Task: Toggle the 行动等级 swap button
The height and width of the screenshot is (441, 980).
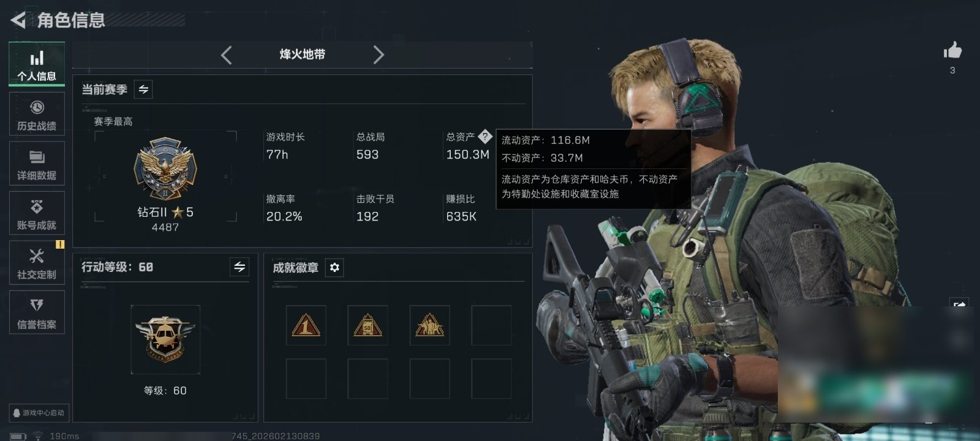Action: click(239, 267)
